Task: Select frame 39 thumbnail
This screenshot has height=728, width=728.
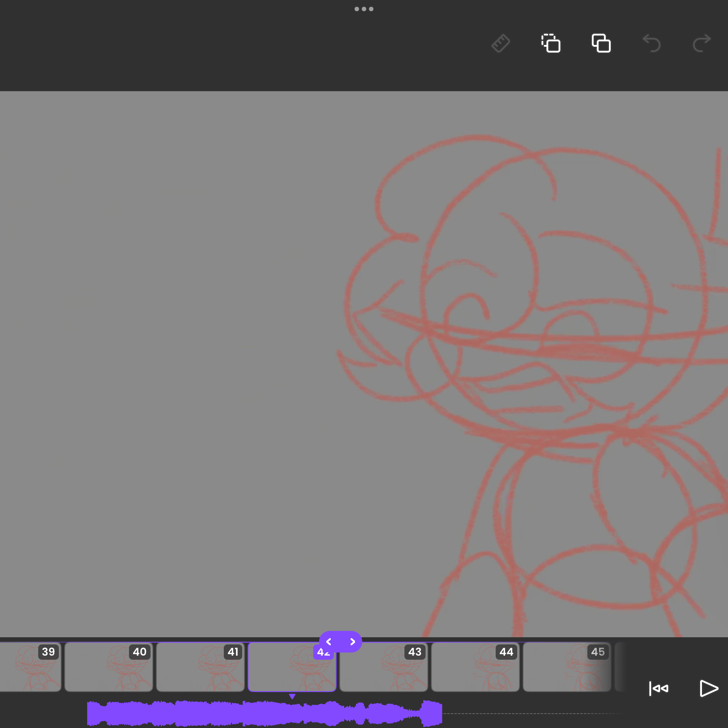Action: [x=30, y=667]
